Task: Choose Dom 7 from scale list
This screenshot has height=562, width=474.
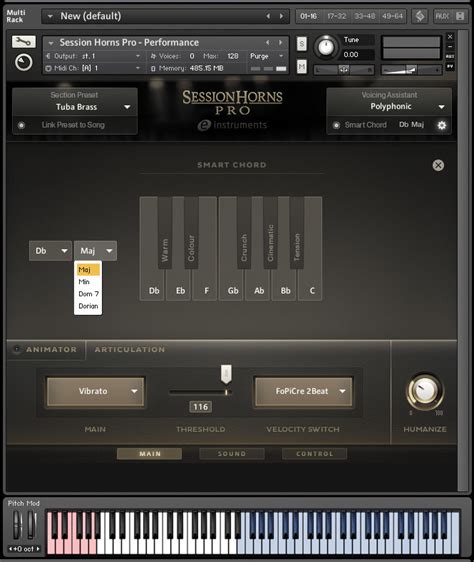Action: pos(88,294)
